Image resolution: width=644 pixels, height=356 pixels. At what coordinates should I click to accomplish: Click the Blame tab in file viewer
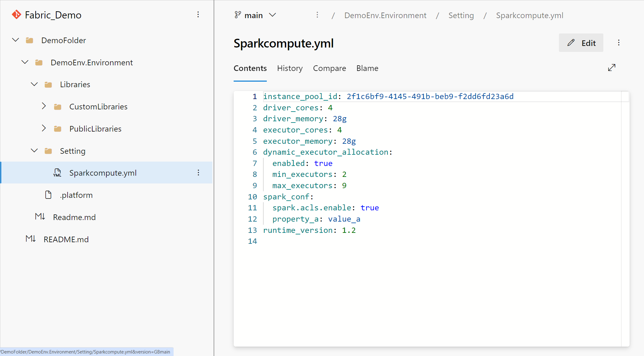368,68
